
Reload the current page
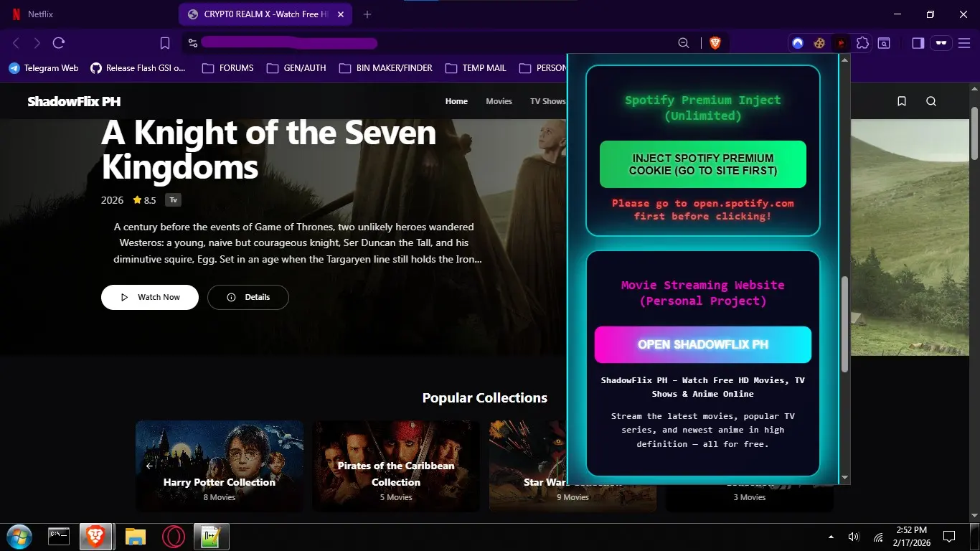59,43
